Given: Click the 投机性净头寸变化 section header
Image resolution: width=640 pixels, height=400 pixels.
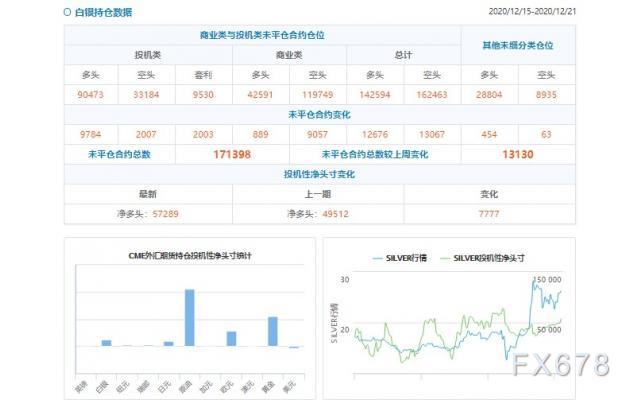Looking at the screenshot, I should point(319,174).
